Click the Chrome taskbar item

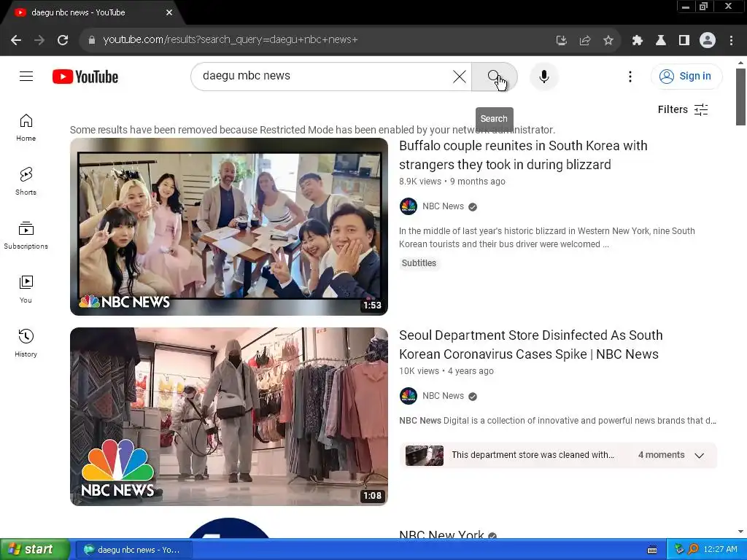click(x=134, y=550)
